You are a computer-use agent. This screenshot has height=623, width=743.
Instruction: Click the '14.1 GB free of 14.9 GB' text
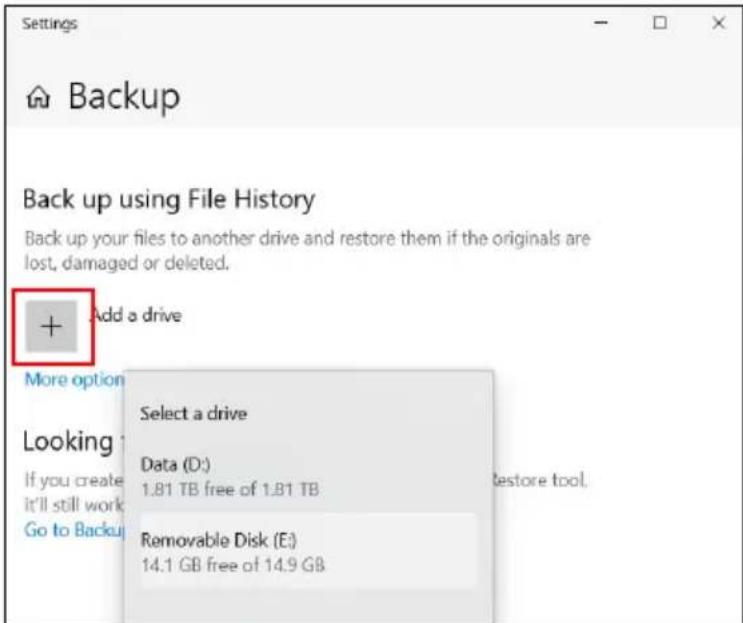pyautogui.click(x=233, y=565)
